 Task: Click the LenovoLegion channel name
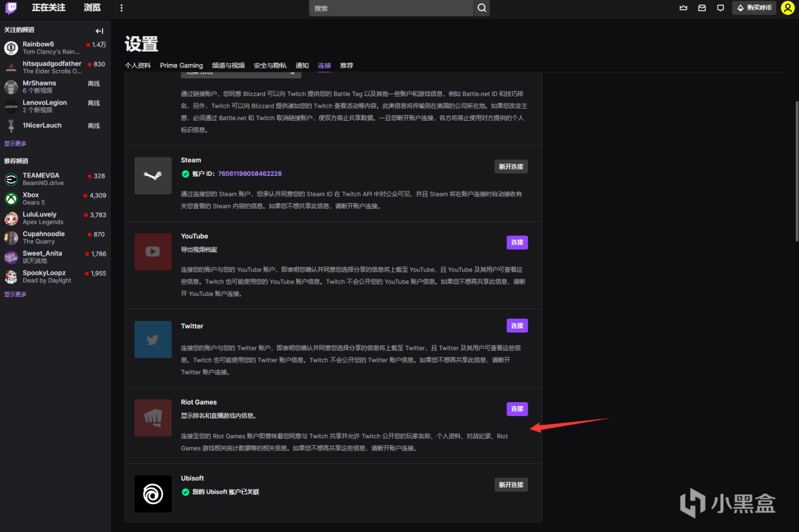click(x=45, y=103)
